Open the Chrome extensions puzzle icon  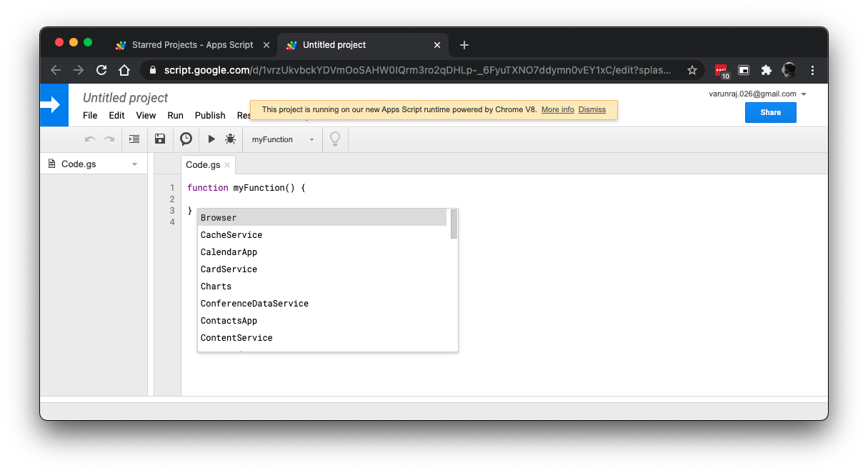[x=766, y=70]
